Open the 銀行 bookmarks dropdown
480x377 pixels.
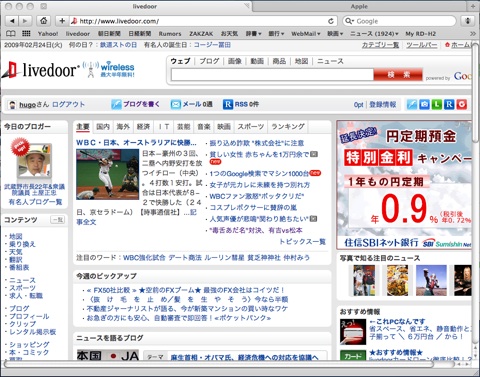click(x=276, y=34)
